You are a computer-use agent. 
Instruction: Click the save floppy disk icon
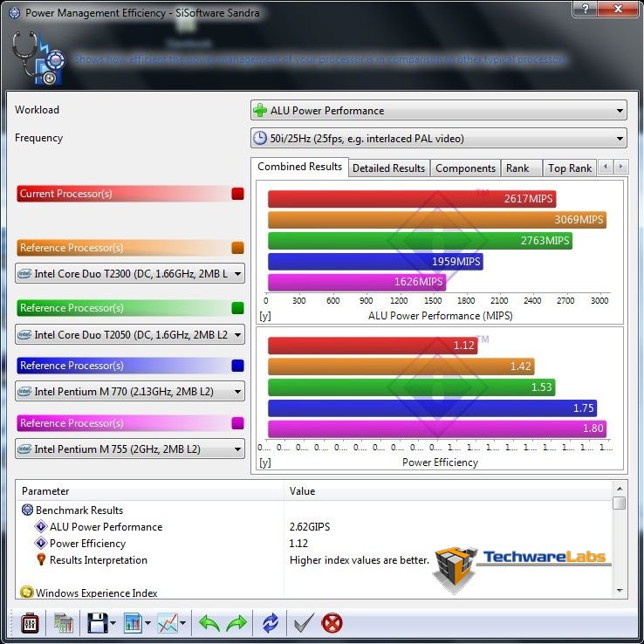tap(98, 623)
